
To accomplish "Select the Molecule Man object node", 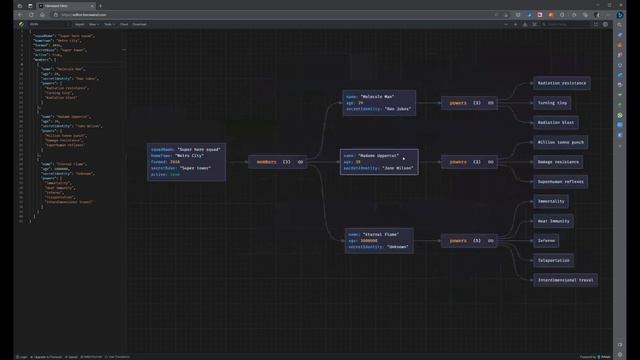I will coord(379,103).
